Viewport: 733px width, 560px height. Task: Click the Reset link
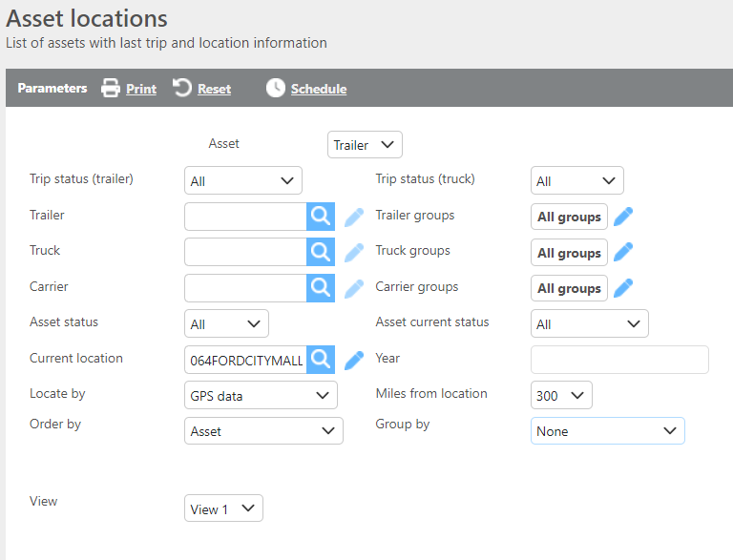214,89
